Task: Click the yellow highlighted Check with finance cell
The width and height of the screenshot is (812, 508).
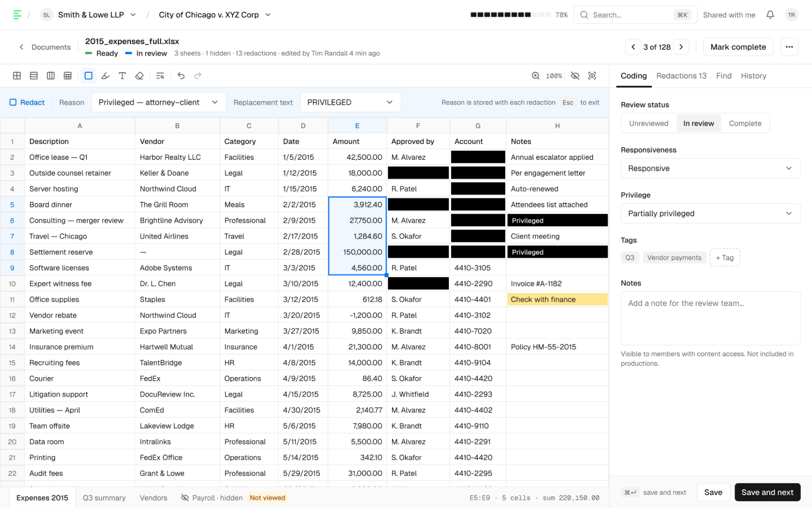Action: point(557,299)
